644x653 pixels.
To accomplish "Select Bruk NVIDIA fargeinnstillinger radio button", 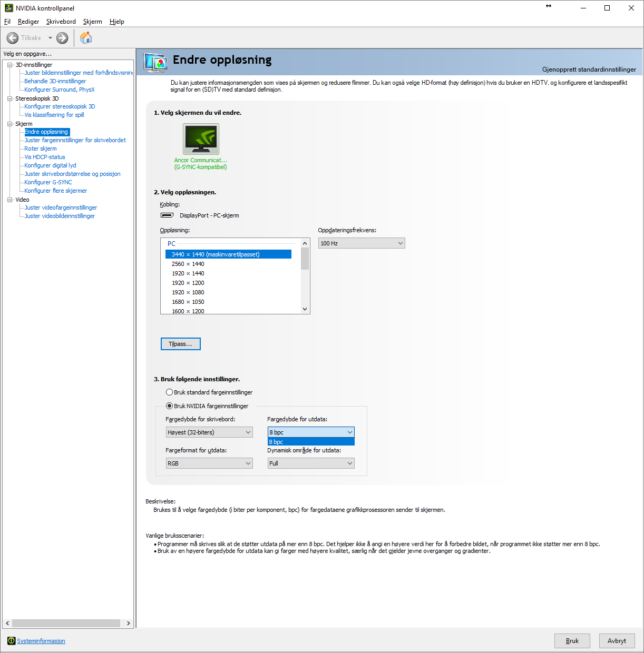I will tap(169, 406).
